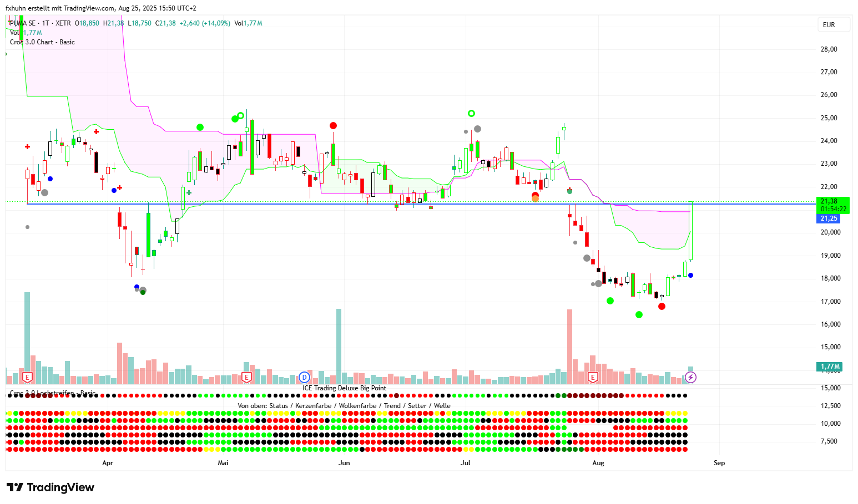This screenshot has height=504, width=858.
Task: Open the dividend 'D' marker before June
Action: 304,378
